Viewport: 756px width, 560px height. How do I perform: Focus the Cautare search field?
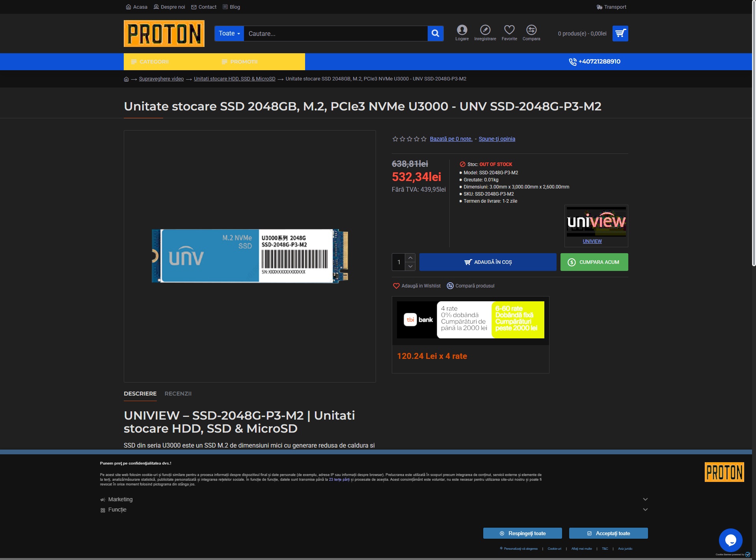[x=335, y=34]
